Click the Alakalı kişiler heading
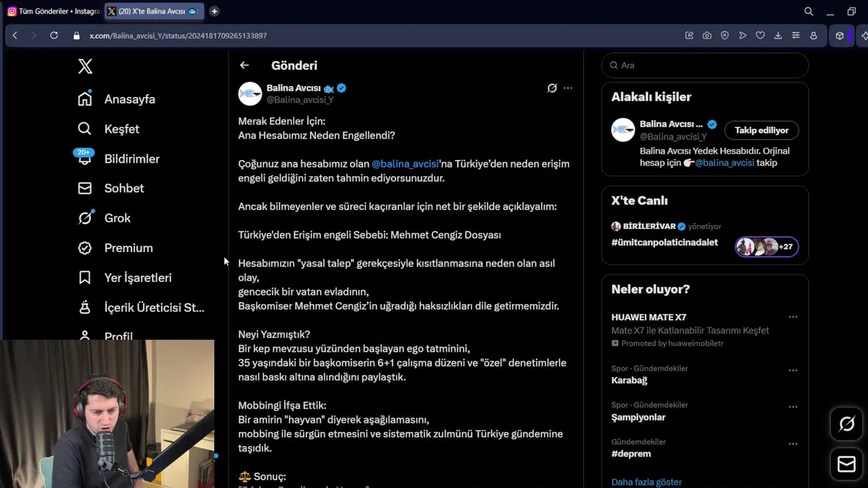 click(651, 97)
